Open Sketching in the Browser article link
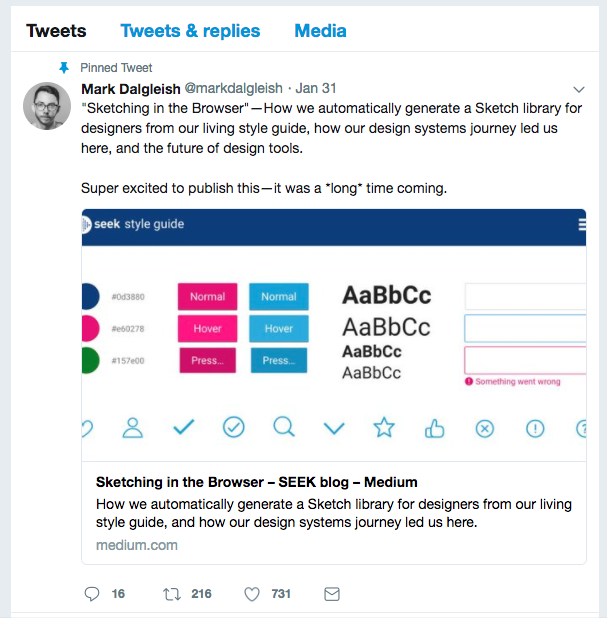This screenshot has height=618, width=607. [257, 482]
